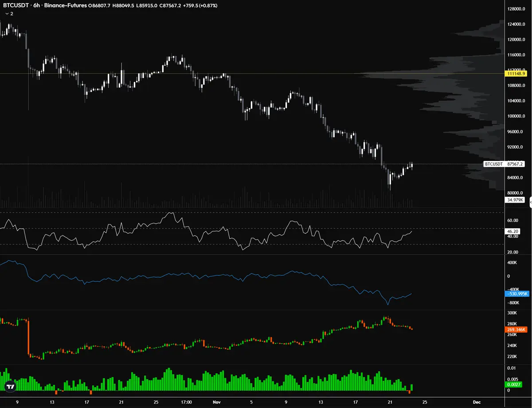Image resolution: width=532 pixels, height=408 pixels.
Task: Click the 46.20 RSI value label
Action: [x=512, y=231]
